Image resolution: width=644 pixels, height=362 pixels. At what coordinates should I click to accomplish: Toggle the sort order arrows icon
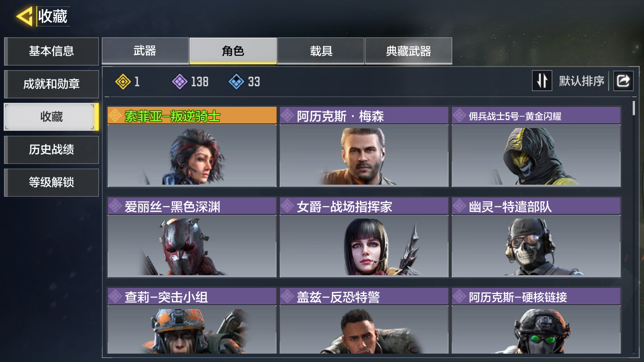(x=542, y=81)
